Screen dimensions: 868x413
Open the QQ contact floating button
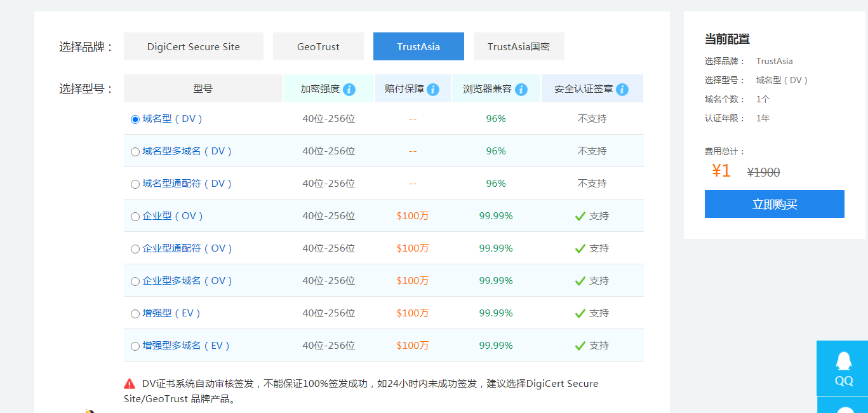coord(843,368)
